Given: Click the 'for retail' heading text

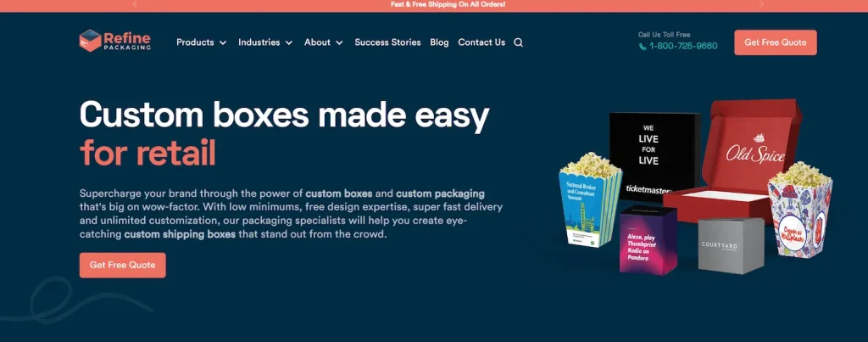Looking at the screenshot, I should 147,153.
